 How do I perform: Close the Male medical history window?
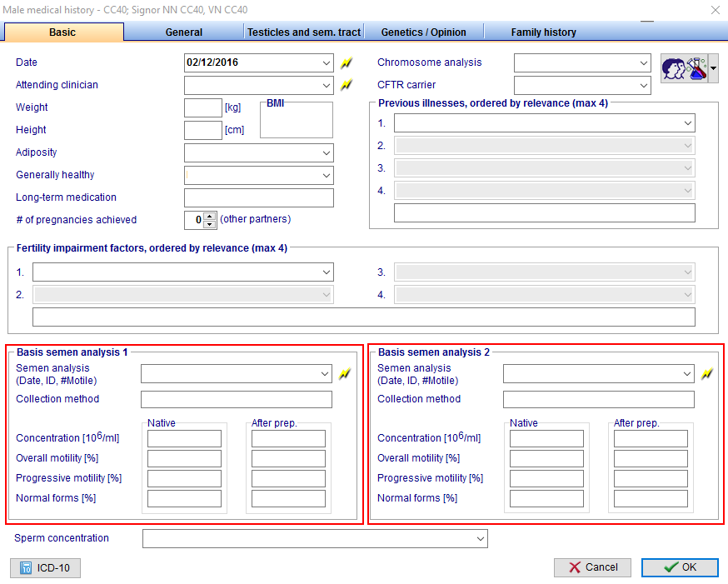716,10
